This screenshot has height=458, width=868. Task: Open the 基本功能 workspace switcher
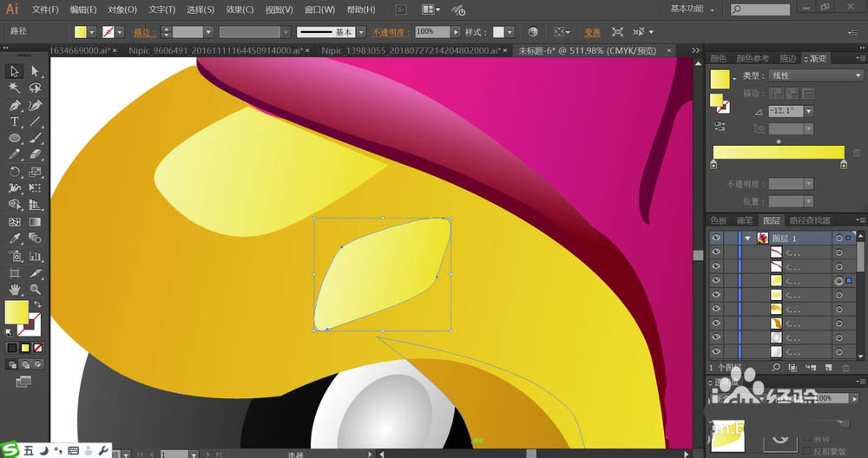(x=692, y=9)
